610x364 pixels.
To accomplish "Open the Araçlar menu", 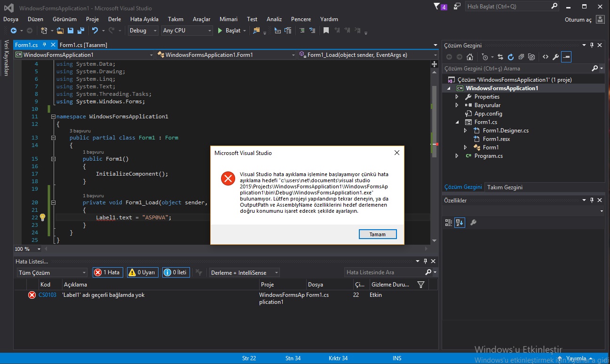I will (x=201, y=19).
